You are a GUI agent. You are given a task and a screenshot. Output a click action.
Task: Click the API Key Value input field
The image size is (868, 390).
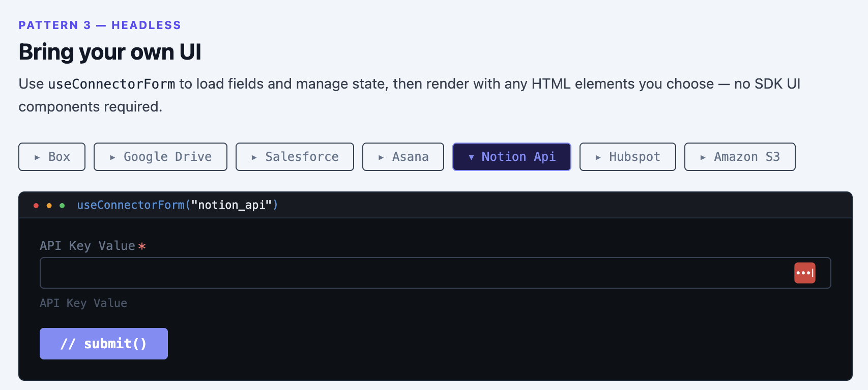436,273
